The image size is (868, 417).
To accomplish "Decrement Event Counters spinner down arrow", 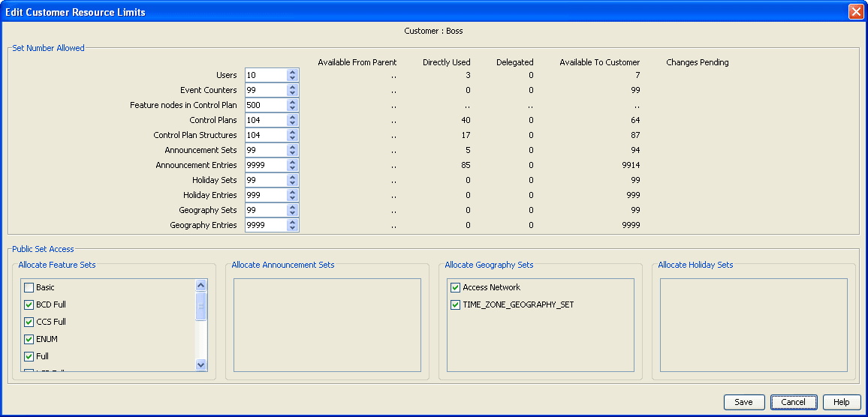I will pyautogui.click(x=292, y=93).
